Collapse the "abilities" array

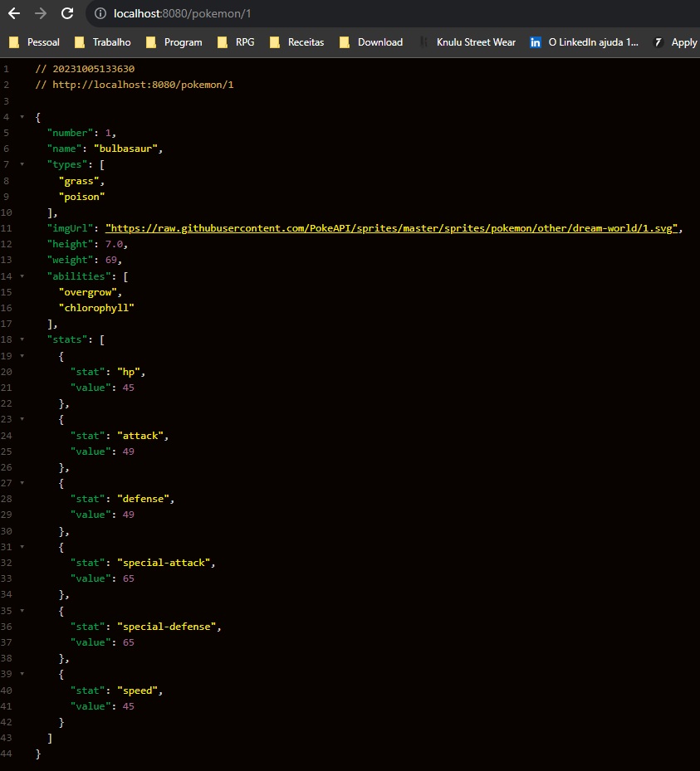[x=22, y=276]
